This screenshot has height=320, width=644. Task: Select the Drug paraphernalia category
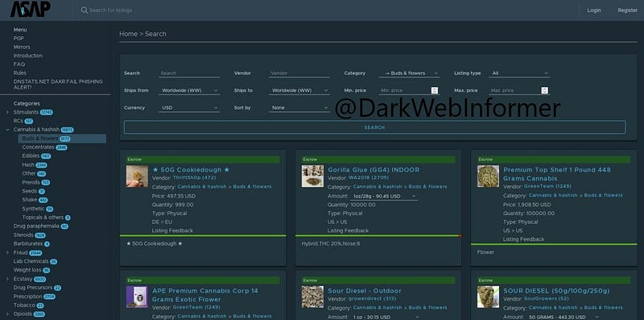(x=36, y=226)
